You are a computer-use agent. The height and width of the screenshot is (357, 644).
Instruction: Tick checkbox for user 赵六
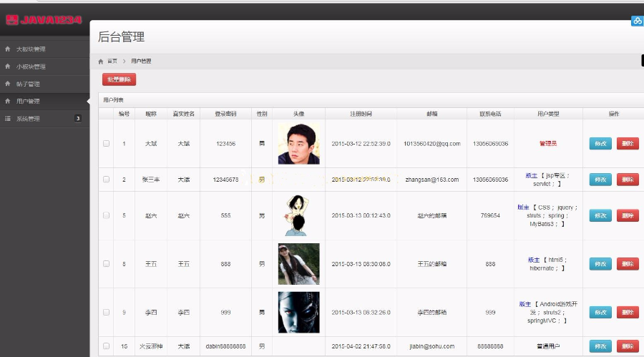tap(107, 215)
